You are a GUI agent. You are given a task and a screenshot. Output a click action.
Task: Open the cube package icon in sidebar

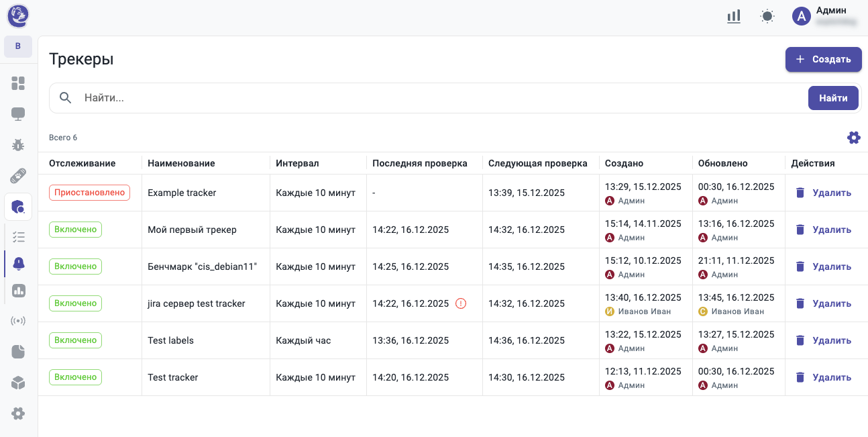(x=18, y=383)
